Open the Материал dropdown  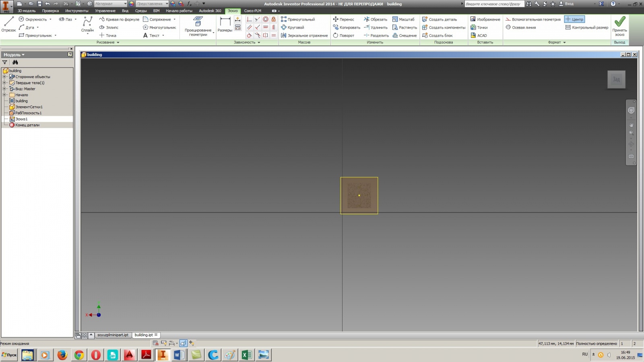click(x=111, y=4)
